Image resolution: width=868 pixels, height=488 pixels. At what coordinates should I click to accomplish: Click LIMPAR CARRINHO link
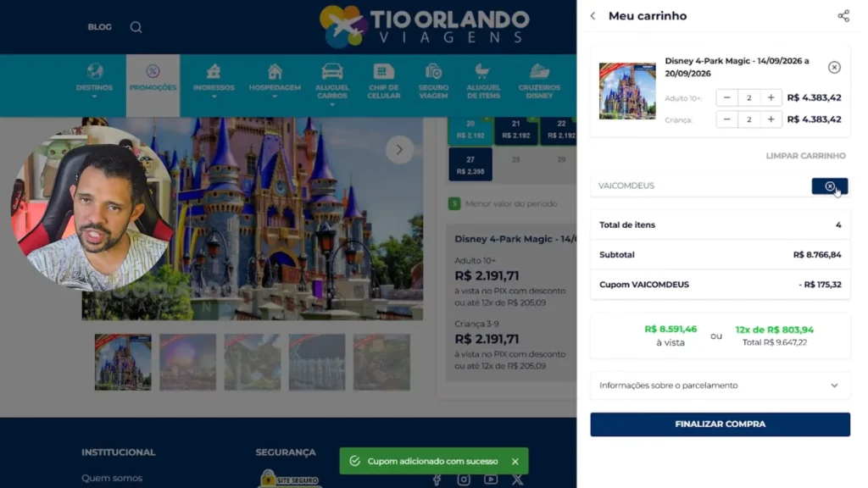[x=805, y=156]
